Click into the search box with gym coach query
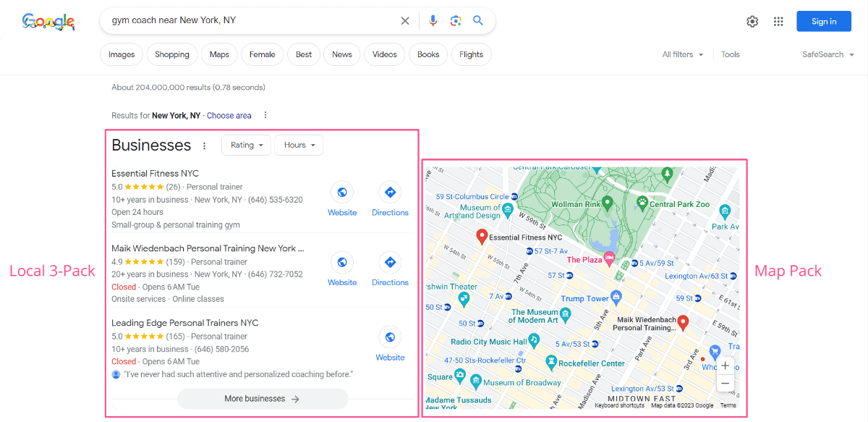Viewport: 868px width, 422px height. 250,21
